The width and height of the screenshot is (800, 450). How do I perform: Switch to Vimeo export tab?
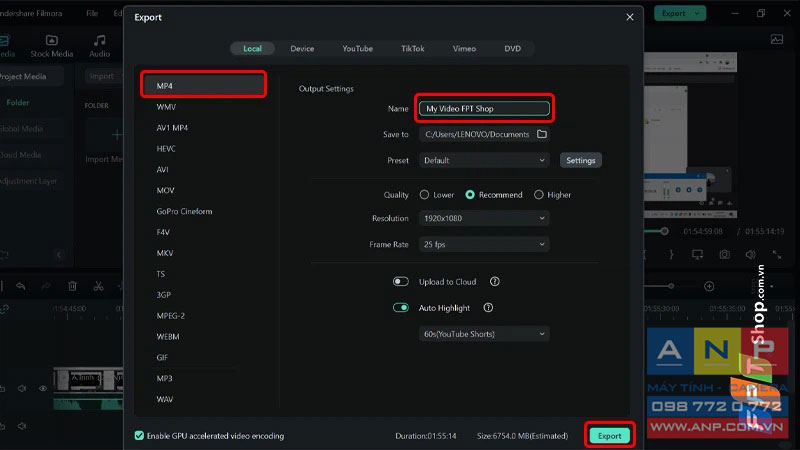464,48
